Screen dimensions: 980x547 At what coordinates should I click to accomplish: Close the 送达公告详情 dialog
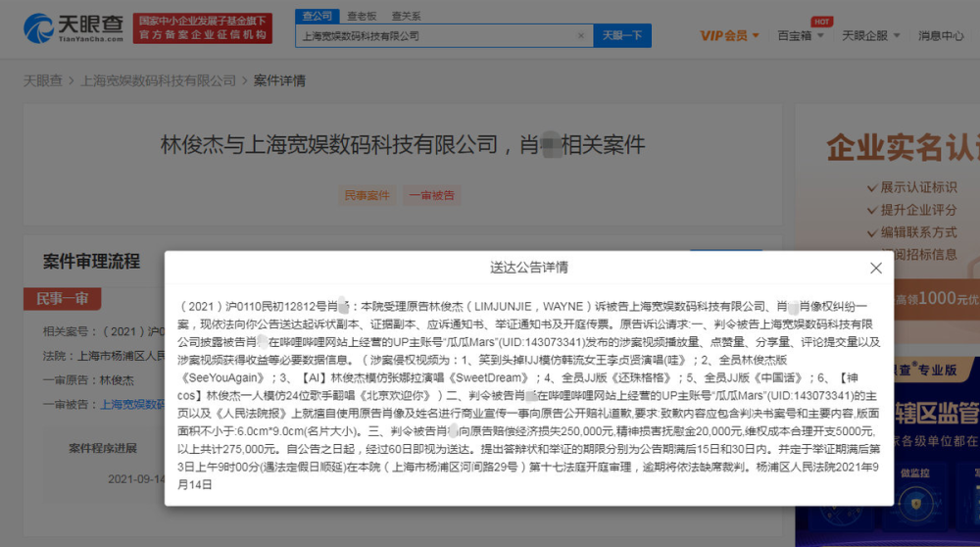click(x=875, y=269)
